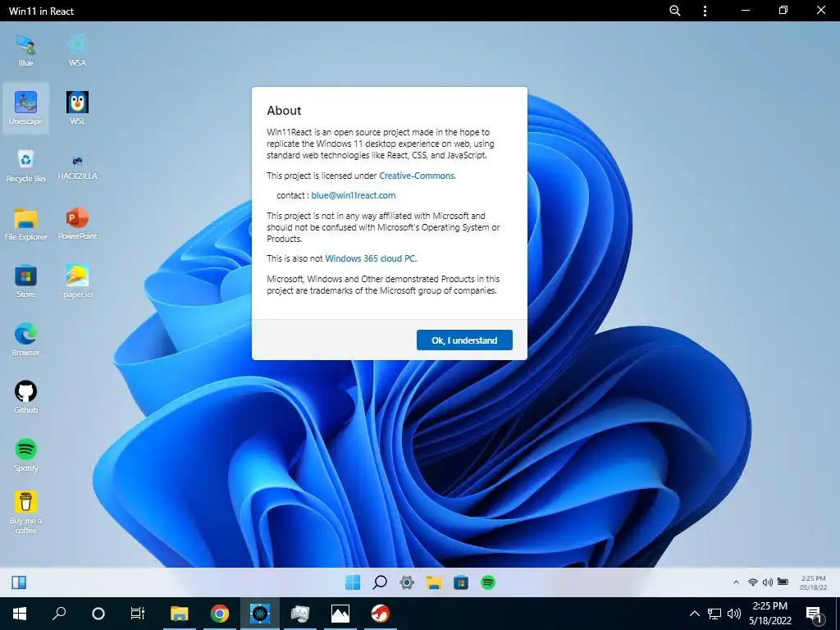This screenshot has width=840, height=630.
Task: Click the volume icon in Win11 tray
Action: click(768, 582)
